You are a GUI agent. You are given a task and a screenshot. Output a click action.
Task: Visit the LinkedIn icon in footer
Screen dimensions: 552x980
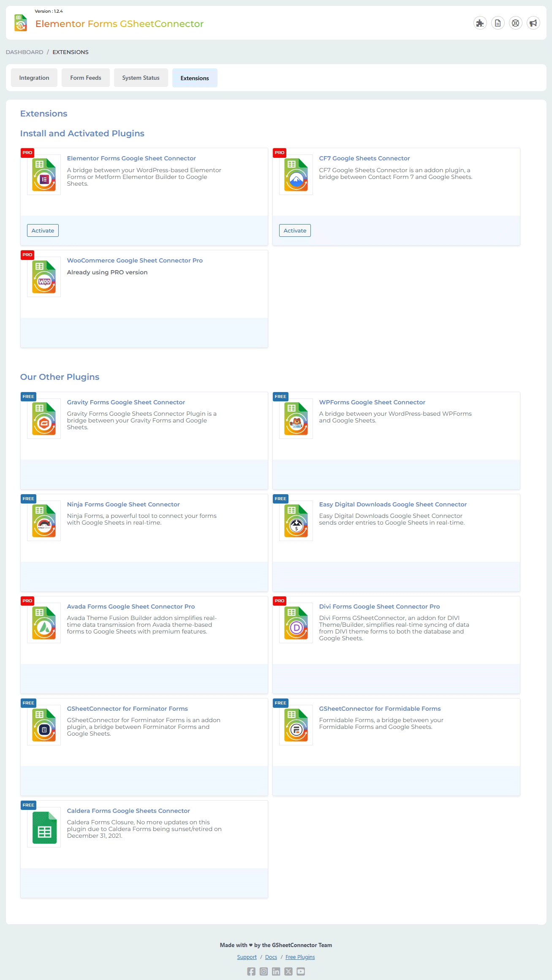[276, 971]
